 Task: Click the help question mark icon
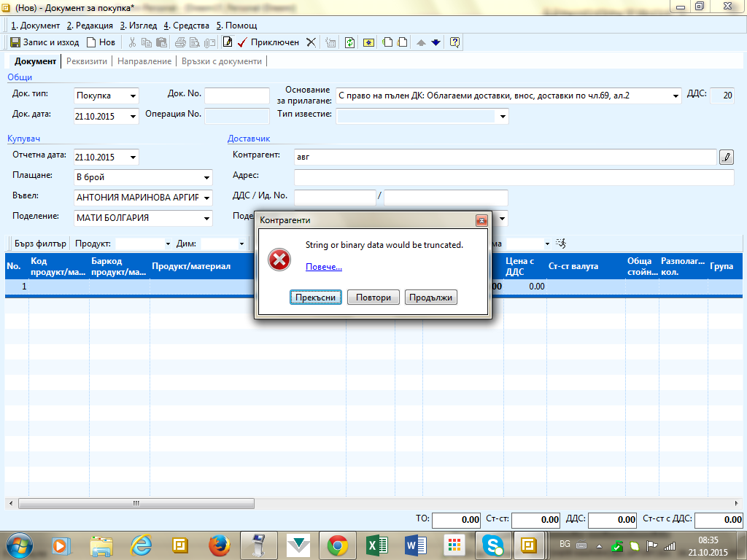[454, 42]
